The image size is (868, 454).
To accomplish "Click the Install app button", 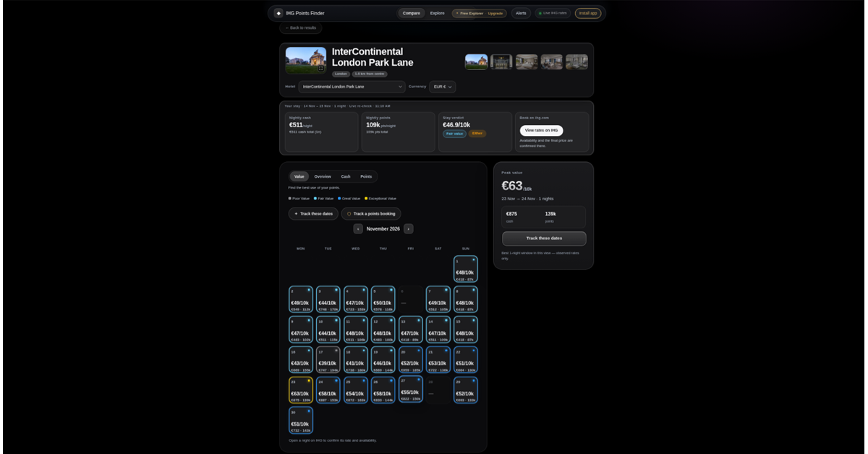I will click(588, 13).
